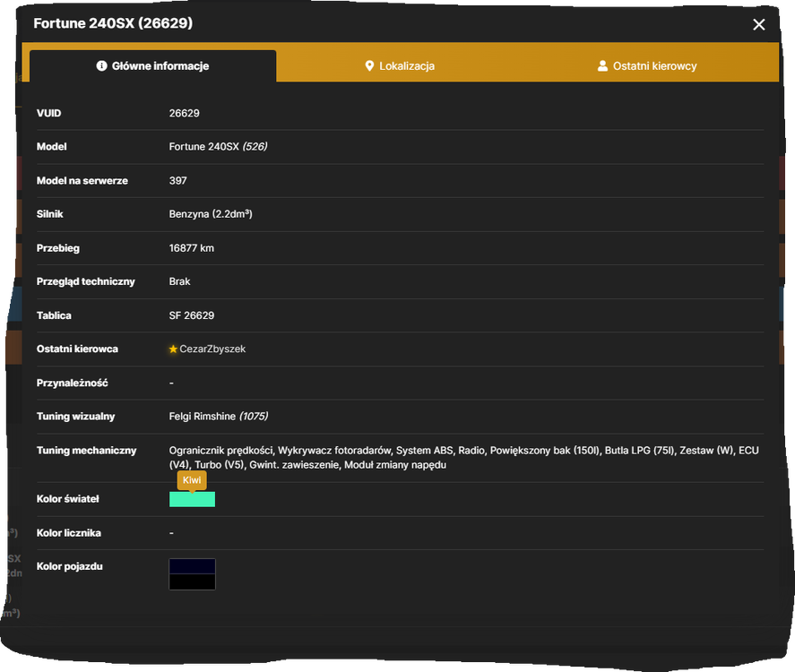The image size is (795, 672).
Task: Click the info icon on Główne informacje
Action: point(101,66)
